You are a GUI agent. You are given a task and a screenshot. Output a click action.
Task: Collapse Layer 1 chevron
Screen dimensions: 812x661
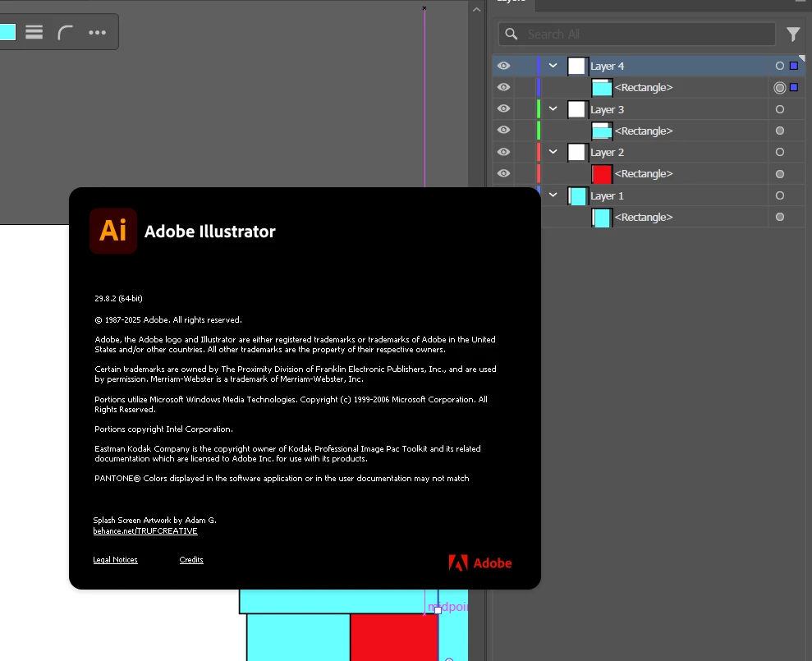pyautogui.click(x=553, y=195)
